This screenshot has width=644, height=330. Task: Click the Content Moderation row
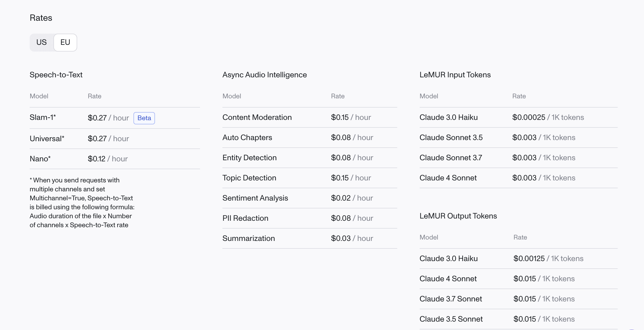pyautogui.click(x=310, y=117)
